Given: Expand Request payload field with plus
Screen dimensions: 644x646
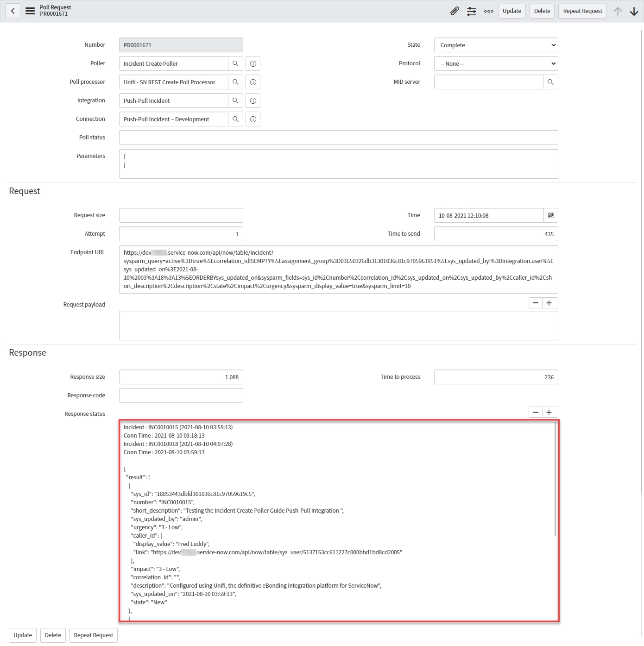Looking at the screenshot, I should [549, 303].
